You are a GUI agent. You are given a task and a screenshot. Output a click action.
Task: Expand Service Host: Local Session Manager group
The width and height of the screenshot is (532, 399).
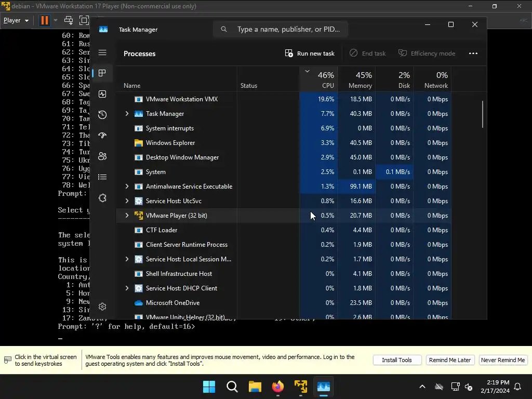[127, 259]
